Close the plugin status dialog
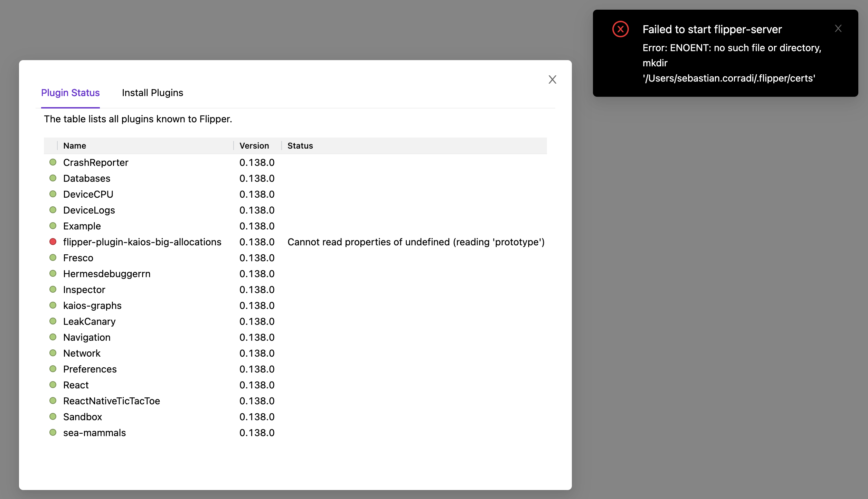This screenshot has height=499, width=868. coord(552,79)
